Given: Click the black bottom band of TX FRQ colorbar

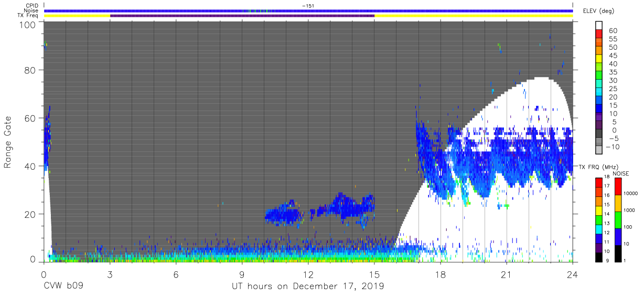Looking at the screenshot, I should 599,257.
